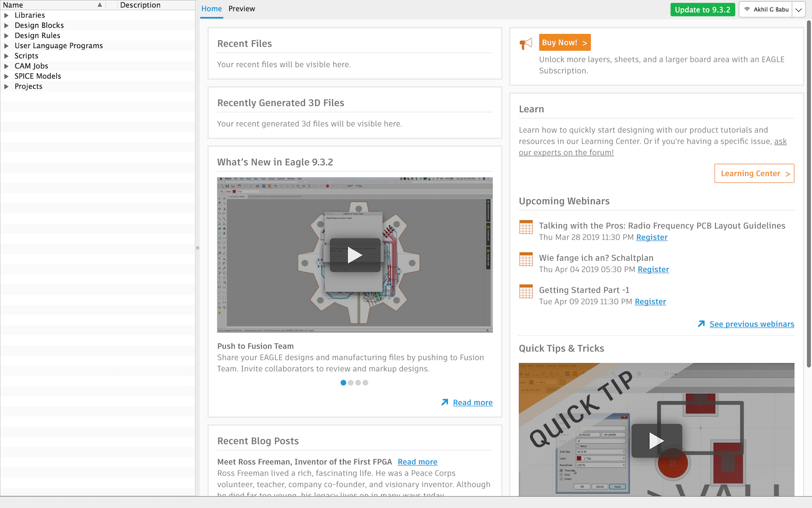The image size is (812, 508).
Task: Click the Update to 9.3.2 button
Action: tap(703, 10)
